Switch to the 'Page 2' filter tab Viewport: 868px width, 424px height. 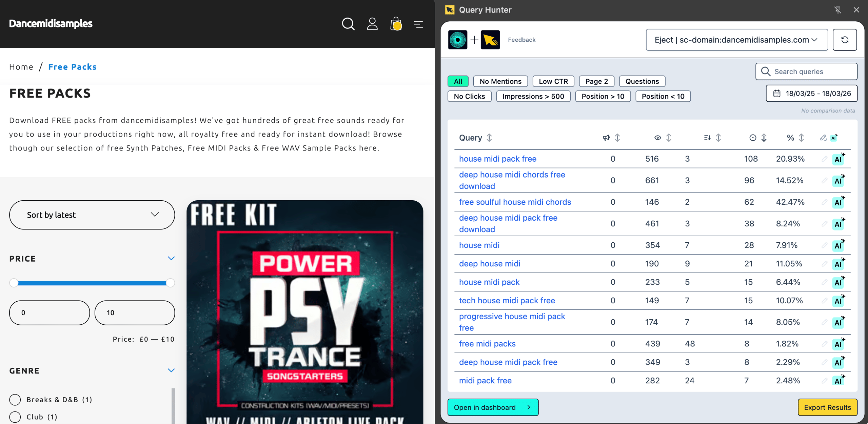tap(596, 81)
